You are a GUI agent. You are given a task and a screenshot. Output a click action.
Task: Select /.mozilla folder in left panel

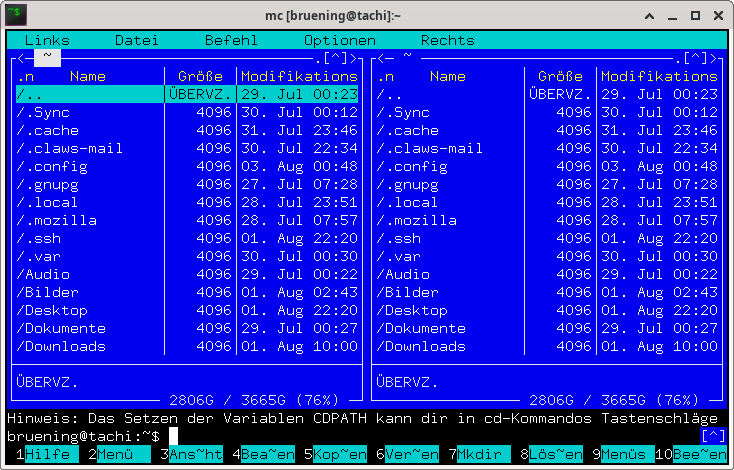(x=57, y=220)
